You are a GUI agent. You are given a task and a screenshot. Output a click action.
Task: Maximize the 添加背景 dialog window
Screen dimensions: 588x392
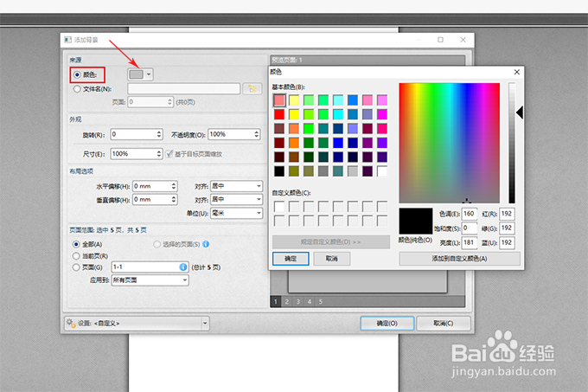pos(441,40)
